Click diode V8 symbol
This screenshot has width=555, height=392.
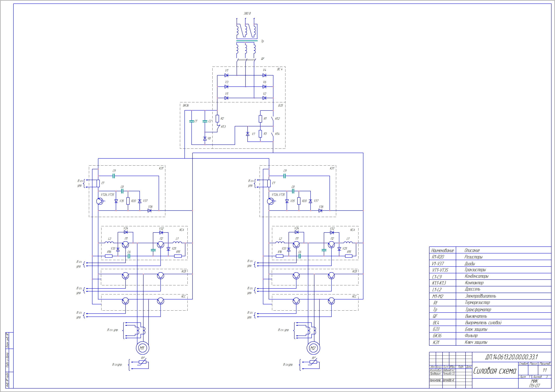(x=205, y=138)
